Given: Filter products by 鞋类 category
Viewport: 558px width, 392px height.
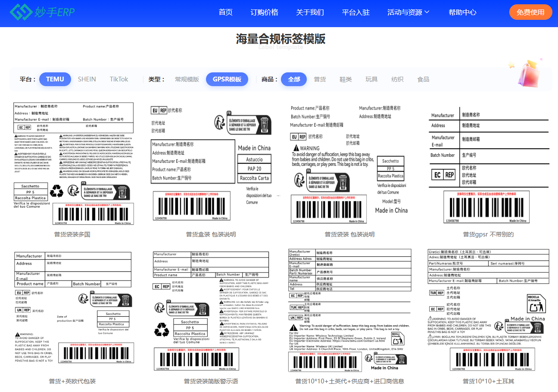Looking at the screenshot, I should pos(345,79).
